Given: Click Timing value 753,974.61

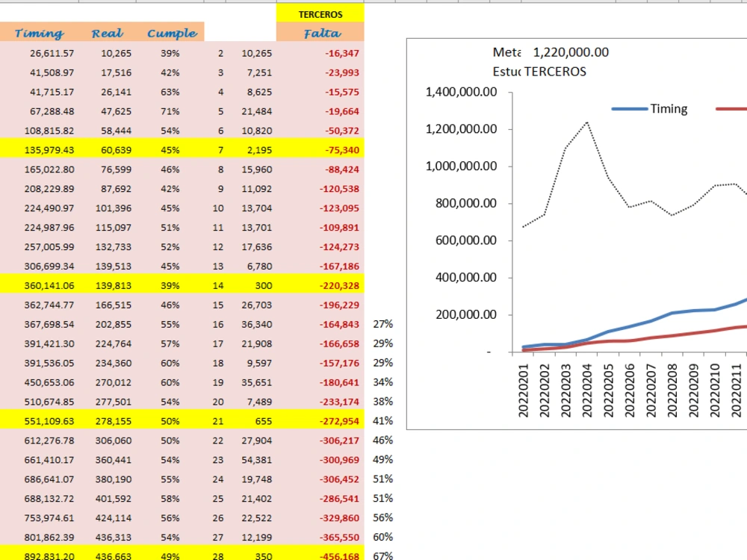Looking at the screenshot, I should [49, 518].
